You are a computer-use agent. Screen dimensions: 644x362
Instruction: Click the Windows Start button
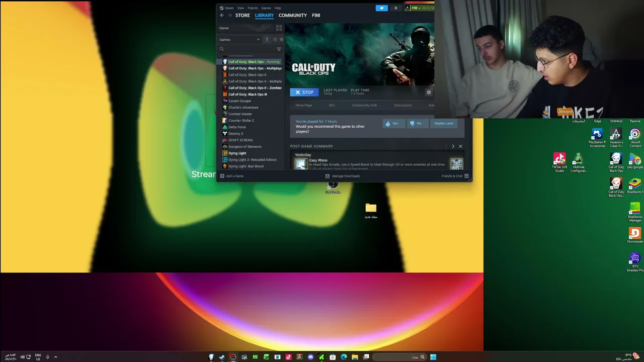[x=433, y=357]
